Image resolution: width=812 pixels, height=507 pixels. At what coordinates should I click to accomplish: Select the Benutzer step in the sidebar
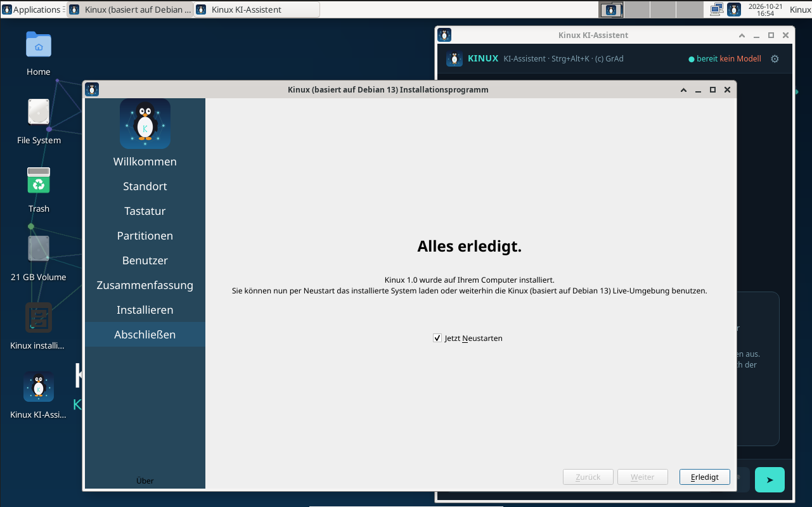[145, 260]
